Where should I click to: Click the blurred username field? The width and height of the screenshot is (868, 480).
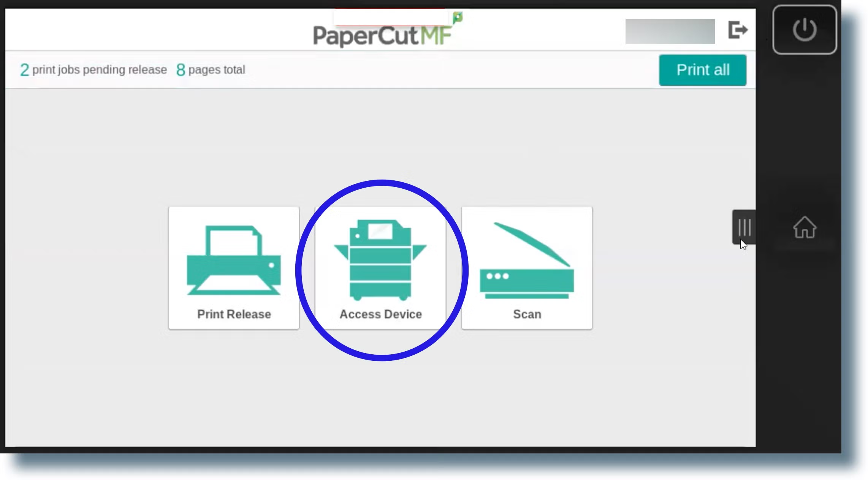[670, 31]
